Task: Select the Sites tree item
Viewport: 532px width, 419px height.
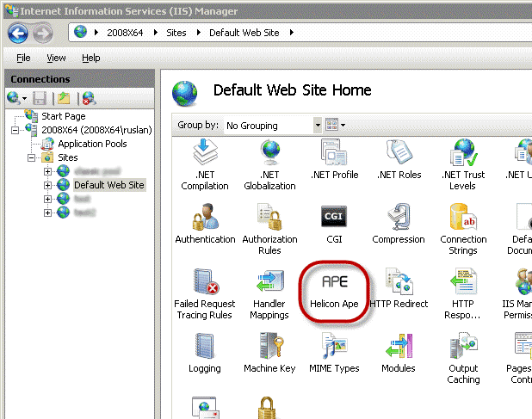Action: pyautogui.click(x=68, y=157)
